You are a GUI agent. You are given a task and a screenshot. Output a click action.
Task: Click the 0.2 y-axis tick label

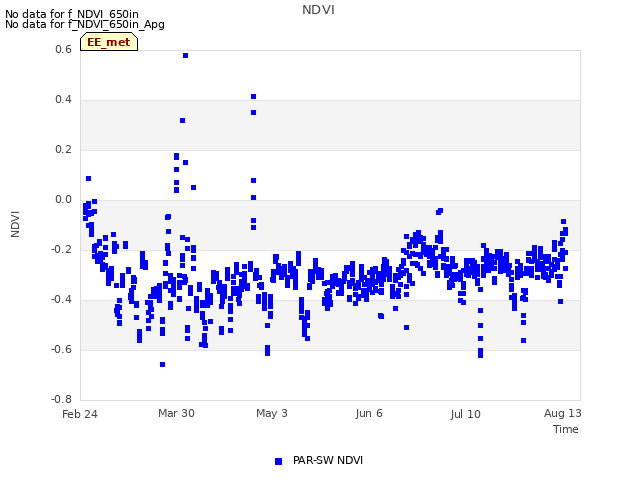point(63,150)
